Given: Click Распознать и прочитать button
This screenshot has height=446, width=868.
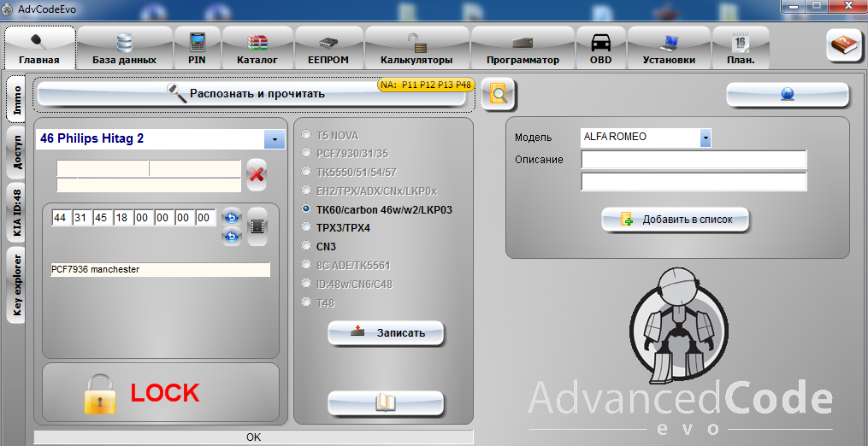Looking at the screenshot, I should click(252, 93).
